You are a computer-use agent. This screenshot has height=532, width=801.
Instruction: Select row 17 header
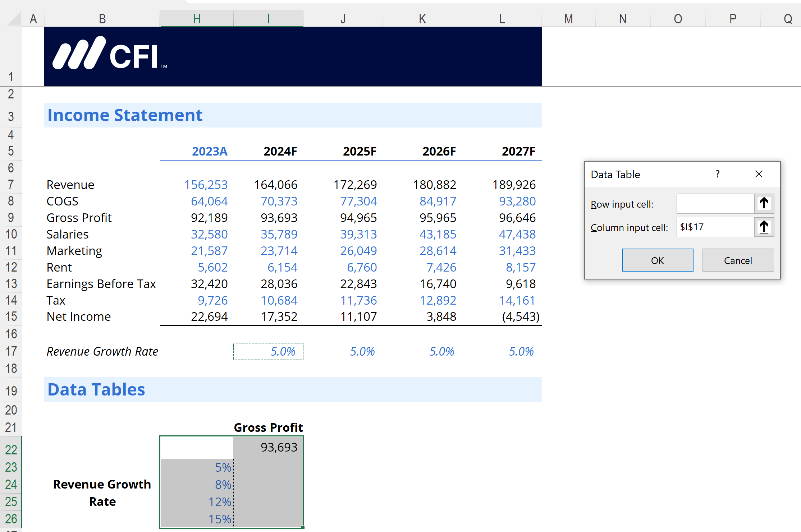[x=11, y=351]
